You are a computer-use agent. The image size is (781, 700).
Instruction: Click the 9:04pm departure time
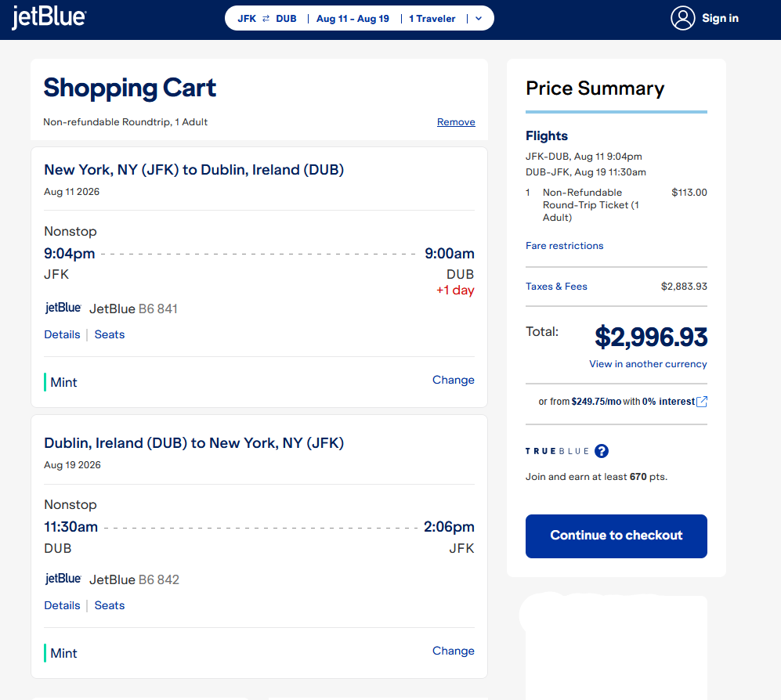pyautogui.click(x=69, y=254)
